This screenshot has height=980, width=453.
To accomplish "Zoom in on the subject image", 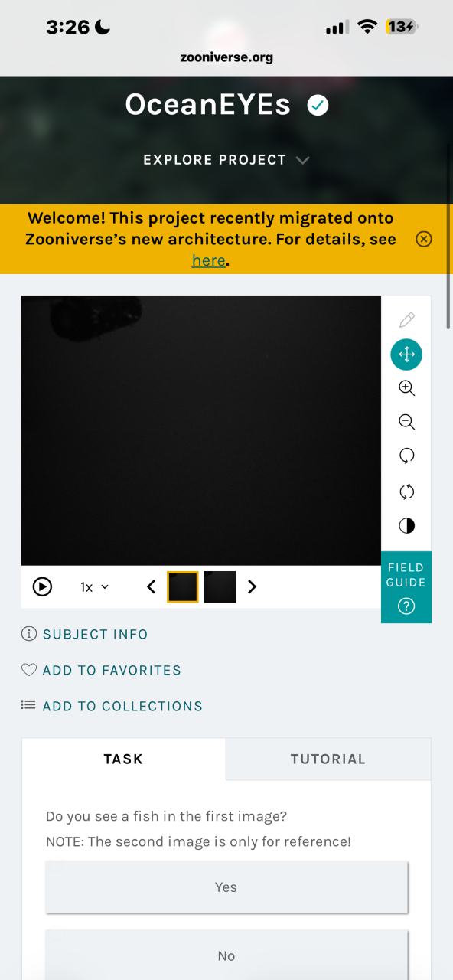I will (x=406, y=388).
